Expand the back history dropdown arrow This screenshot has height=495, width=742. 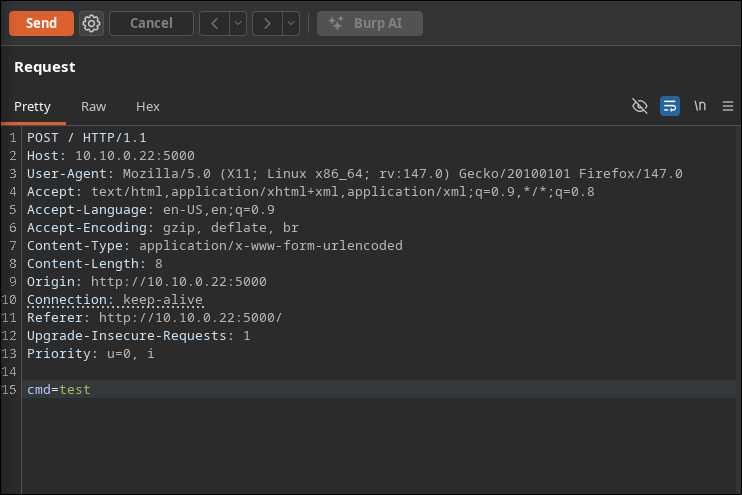[237, 23]
